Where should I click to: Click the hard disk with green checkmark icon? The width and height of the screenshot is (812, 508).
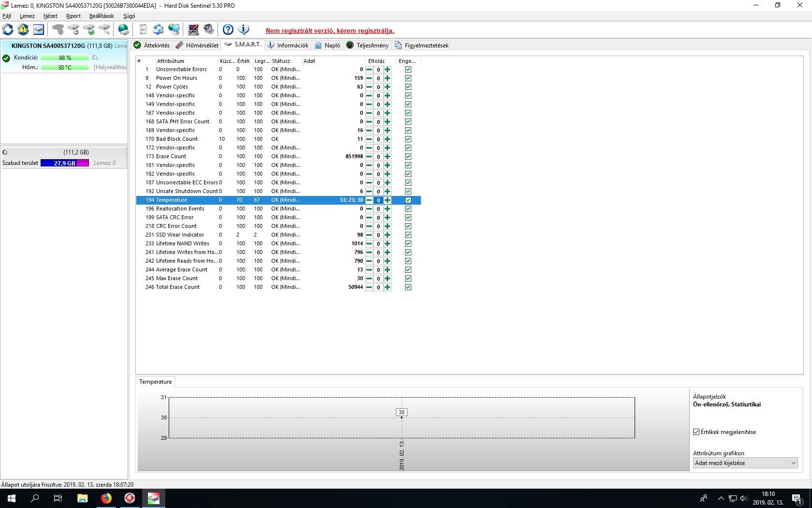point(89,30)
